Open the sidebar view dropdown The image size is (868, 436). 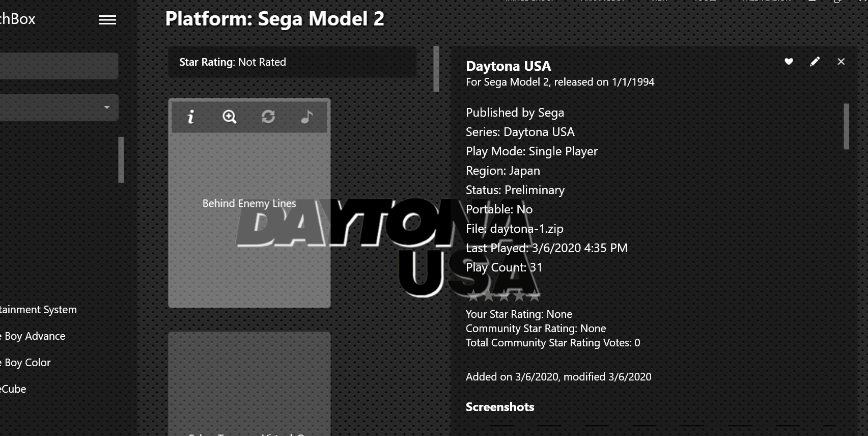[58, 107]
